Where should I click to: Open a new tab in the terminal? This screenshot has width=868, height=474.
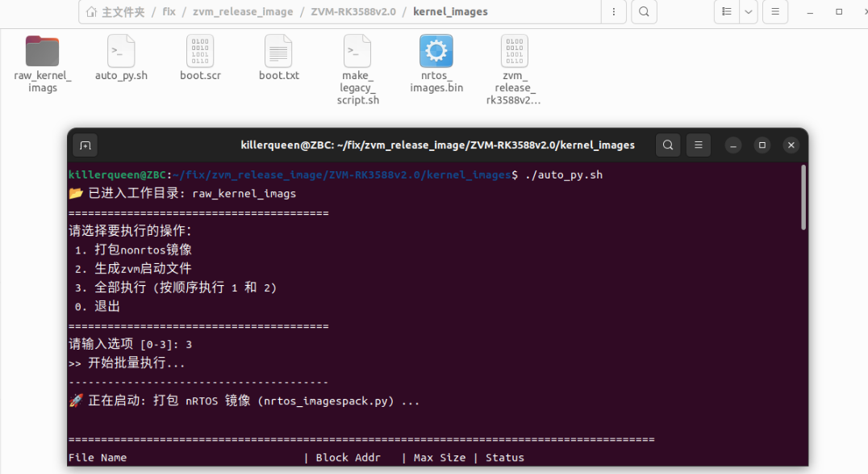click(x=86, y=145)
